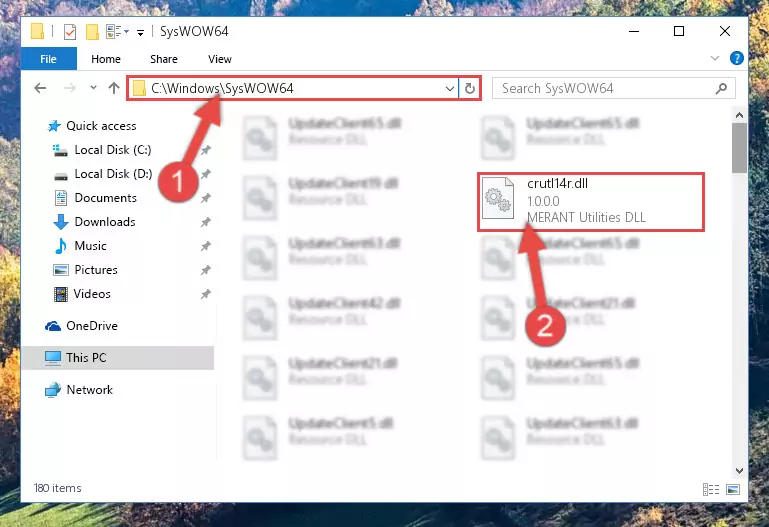This screenshot has width=769, height=527.
Task: Click the address bar path C:\Windows\SysWOW64
Action: [x=222, y=88]
